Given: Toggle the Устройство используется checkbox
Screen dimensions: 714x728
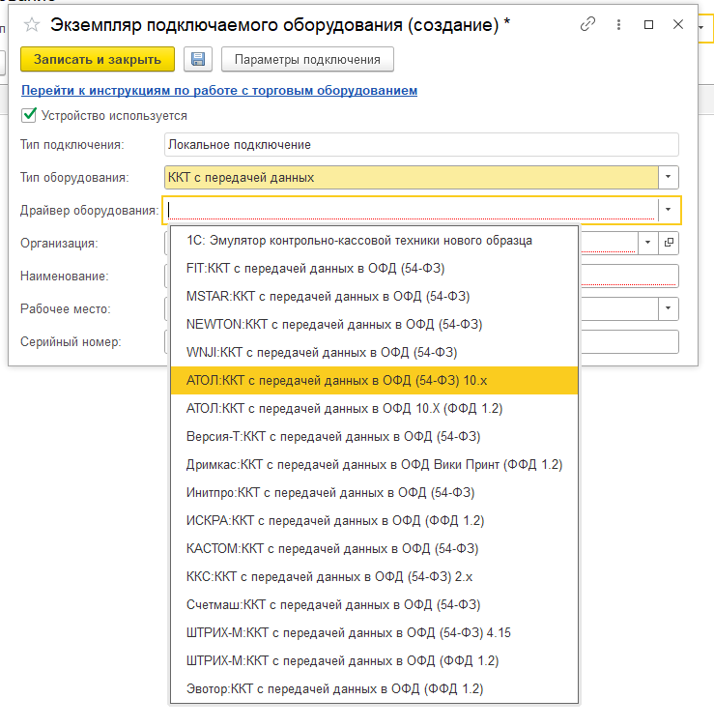Looking at the screenshot, I should [x=29, y=115].
